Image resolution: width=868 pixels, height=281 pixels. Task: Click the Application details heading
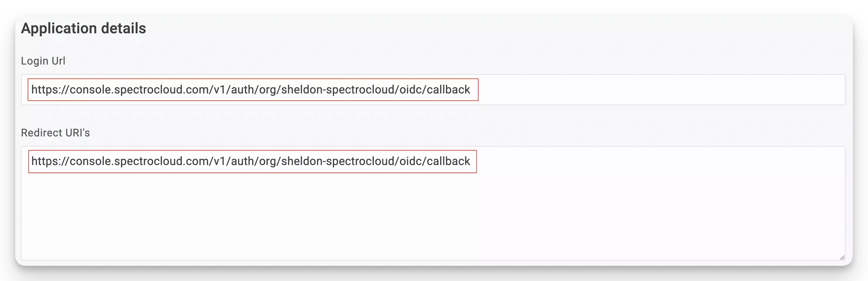click(84, 29)
